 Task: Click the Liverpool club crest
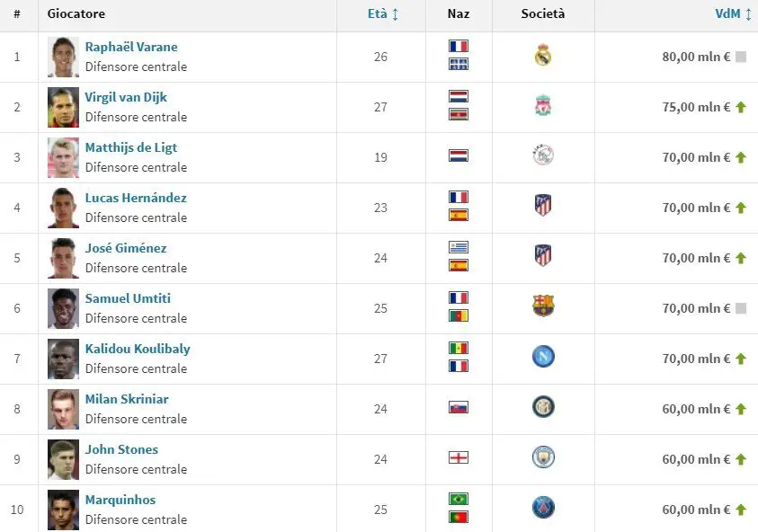click(x=543, y=105)
